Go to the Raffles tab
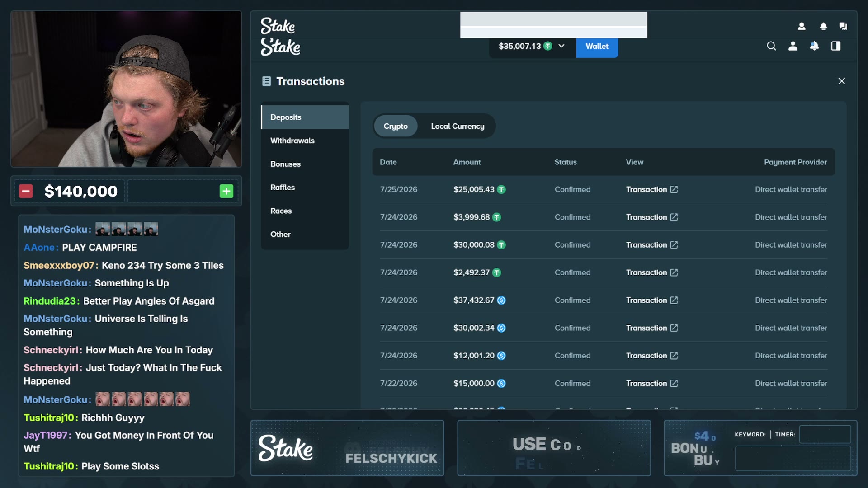Screen dimensions: 868x488 click(x=305, y=188)
